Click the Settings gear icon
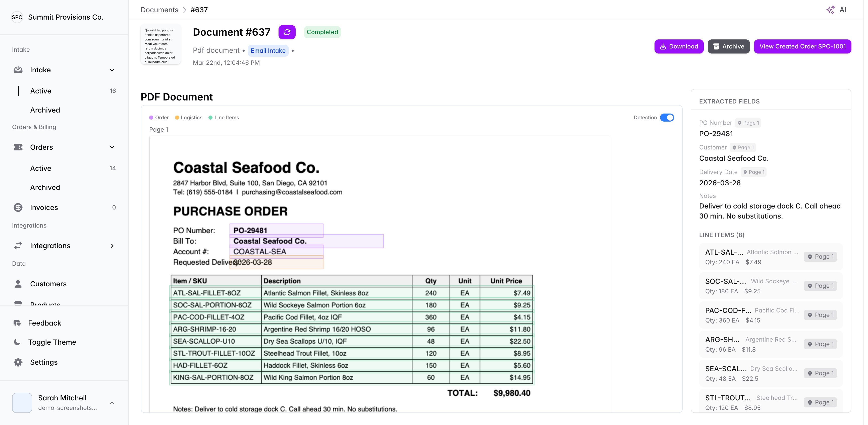The width and height of the screenshot is (868, 425). [x=18, y=362]
